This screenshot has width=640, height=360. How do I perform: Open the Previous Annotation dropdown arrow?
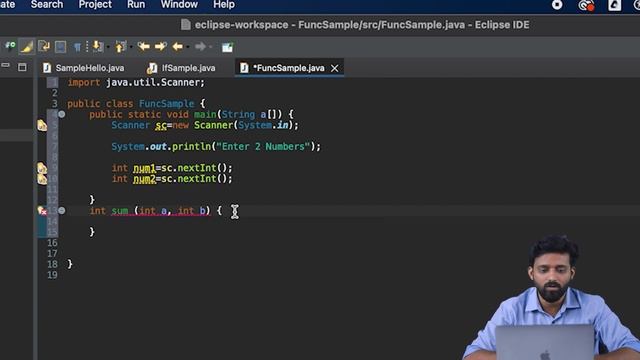click(131, 47)
